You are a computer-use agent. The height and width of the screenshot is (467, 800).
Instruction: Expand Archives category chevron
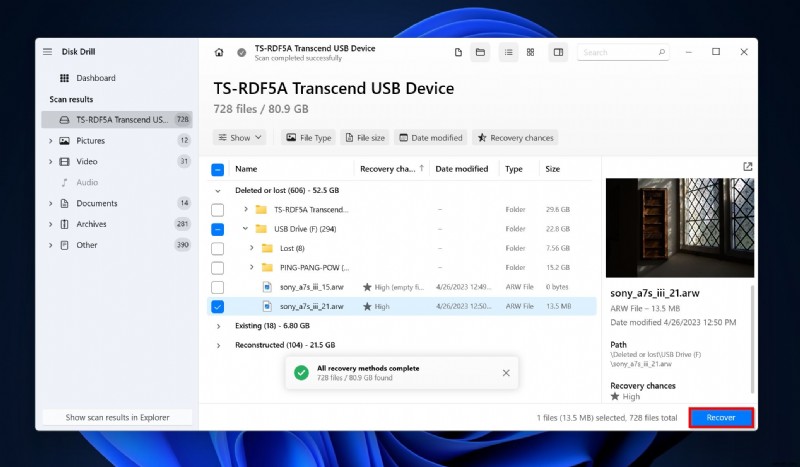coord(50,224)
